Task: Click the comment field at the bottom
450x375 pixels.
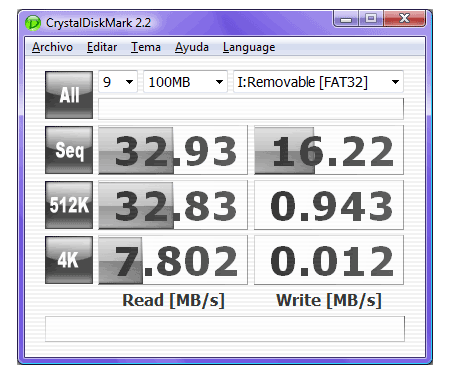Action: click(x=225, y=329)
